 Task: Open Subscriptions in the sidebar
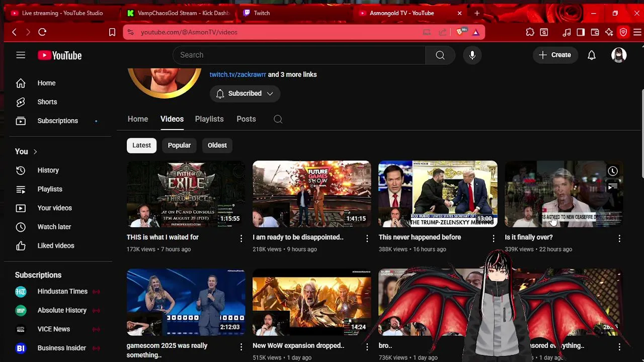click(x=58, y=121)
